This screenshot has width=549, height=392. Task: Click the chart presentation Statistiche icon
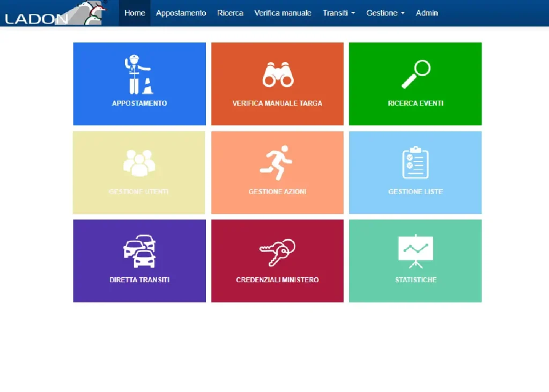pos(416,251)
